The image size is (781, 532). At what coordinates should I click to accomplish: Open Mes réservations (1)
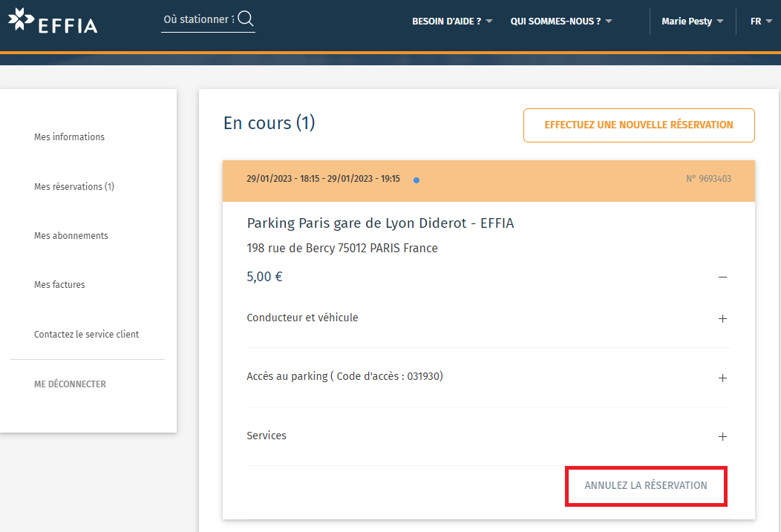tap(74, 187)
